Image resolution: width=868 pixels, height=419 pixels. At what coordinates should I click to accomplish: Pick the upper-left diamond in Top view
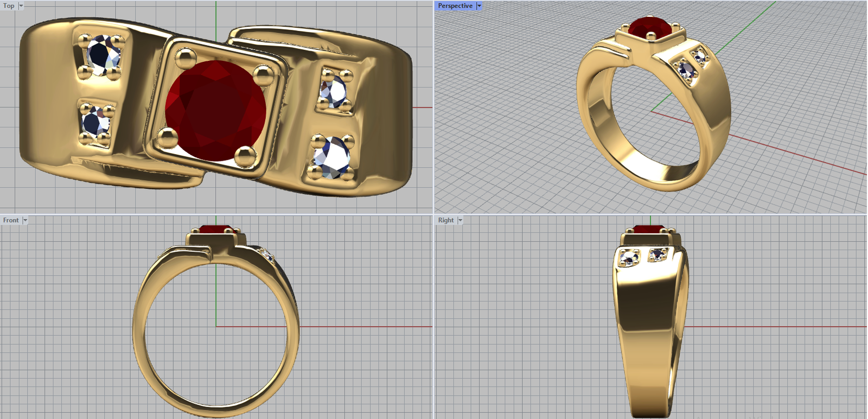click(102, 55)
